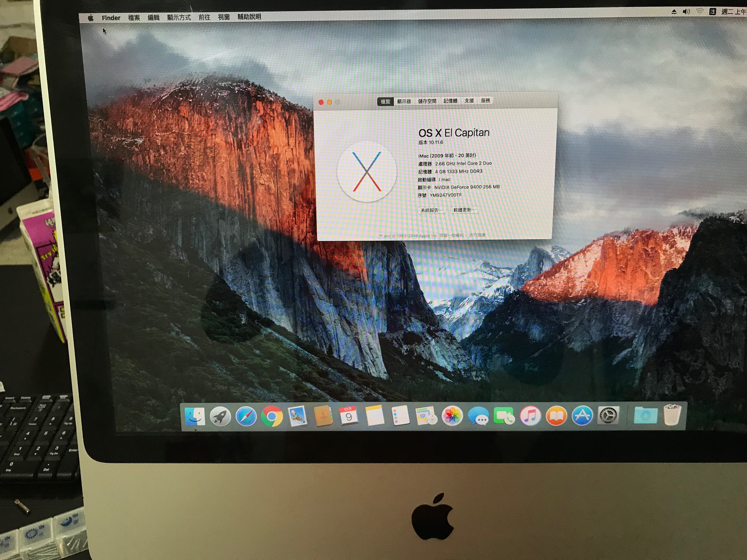
Task: Click version text 版本 10.11.6
Action: 431,142
